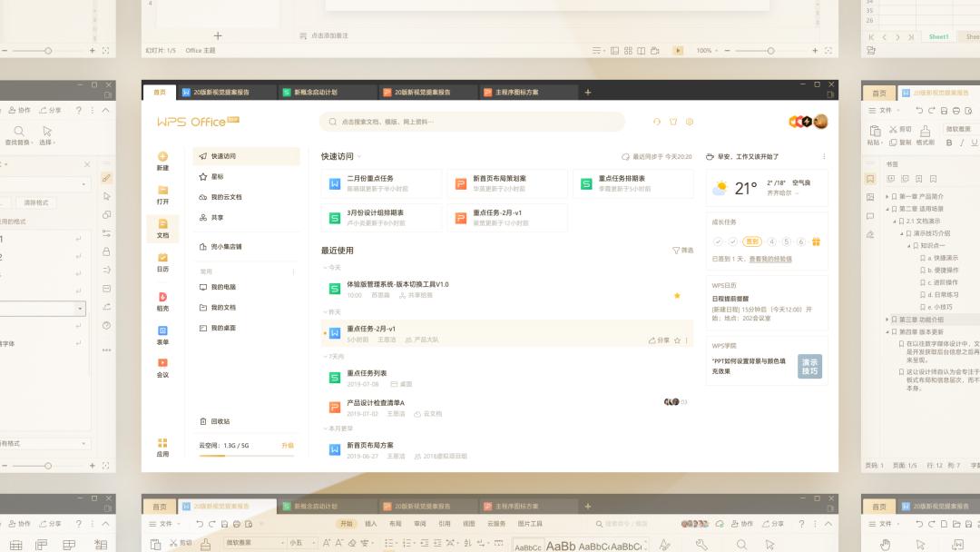Open the 应用 (Apps) icon at sidebar bottom
The height and width of the screenshot is (552, 980).
tap(163, 445)
